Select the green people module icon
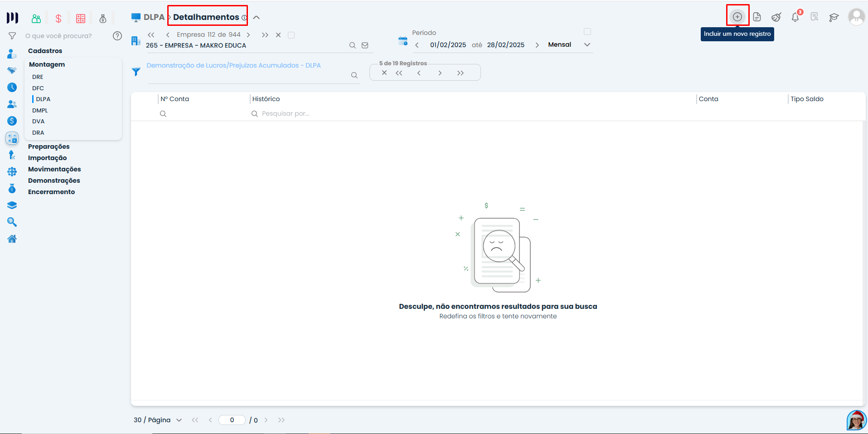 tap(36, 18)
